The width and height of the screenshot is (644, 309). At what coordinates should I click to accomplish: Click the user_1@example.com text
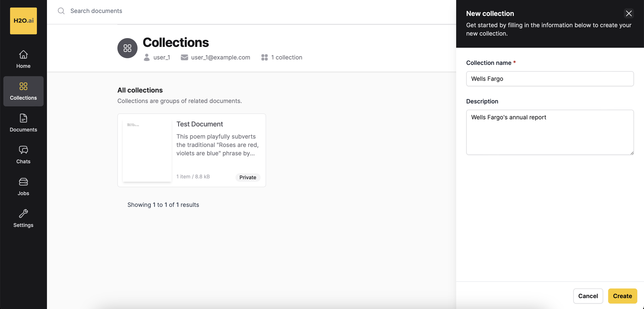[x=221, y=57]
